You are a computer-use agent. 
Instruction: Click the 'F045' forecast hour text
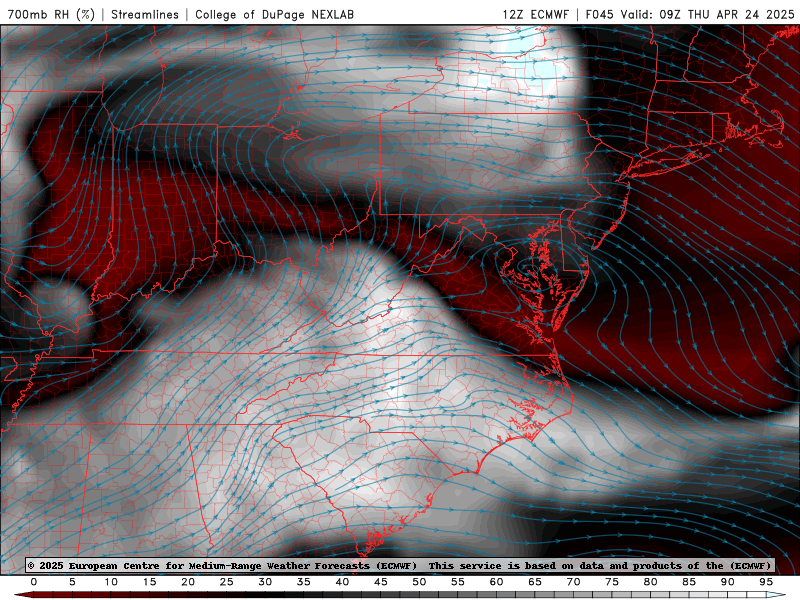599,14
